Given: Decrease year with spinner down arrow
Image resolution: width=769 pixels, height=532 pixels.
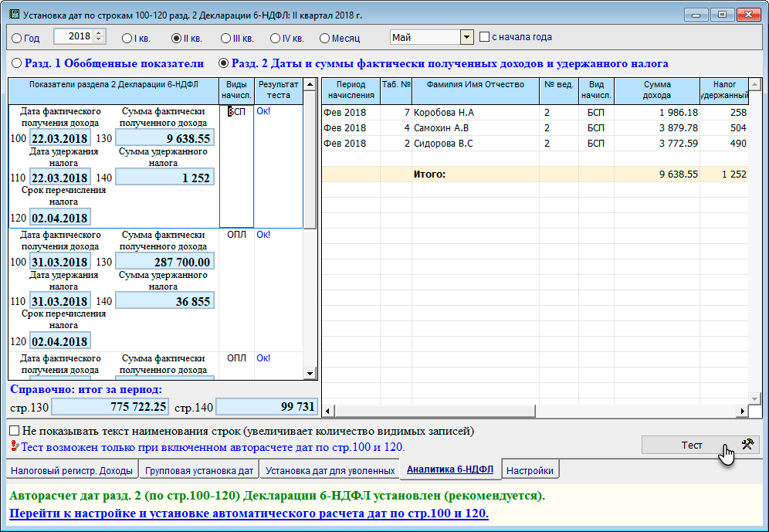Looking at the screenshot, I should [99, 39].
